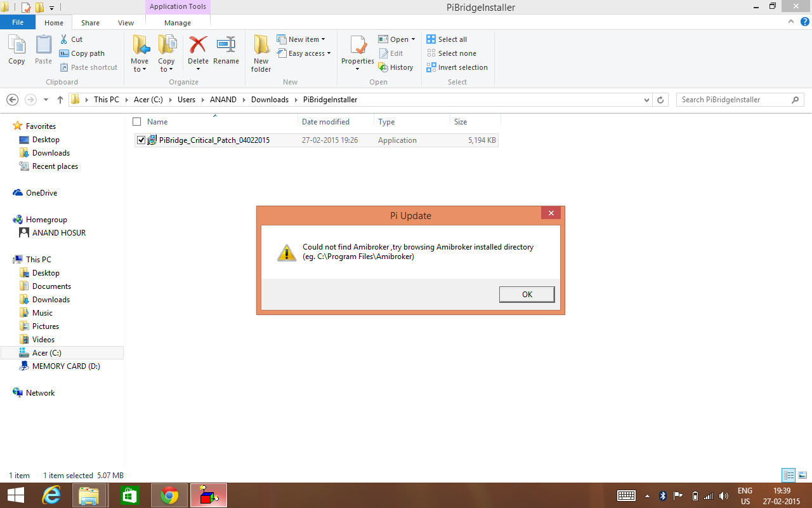This screenshot has width=812, height=508.
Task: Open Documents under This PC
Action: (51, 286)
